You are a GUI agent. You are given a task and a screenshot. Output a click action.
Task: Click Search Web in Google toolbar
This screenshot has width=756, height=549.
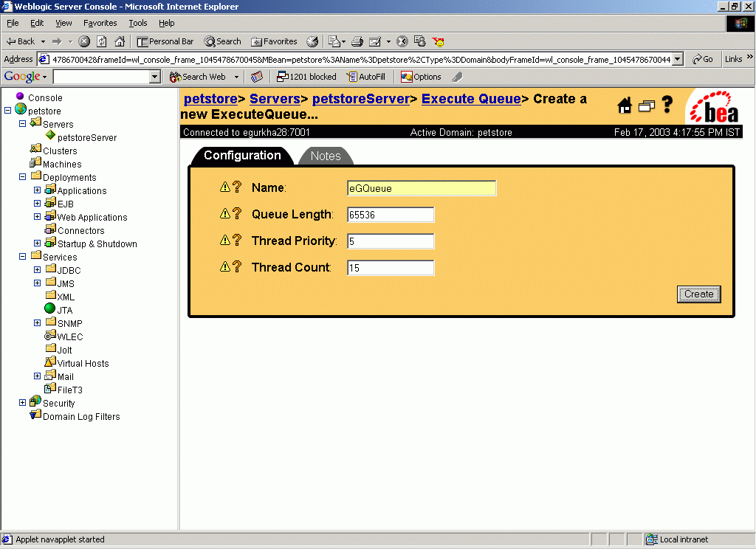pos(198,77)
